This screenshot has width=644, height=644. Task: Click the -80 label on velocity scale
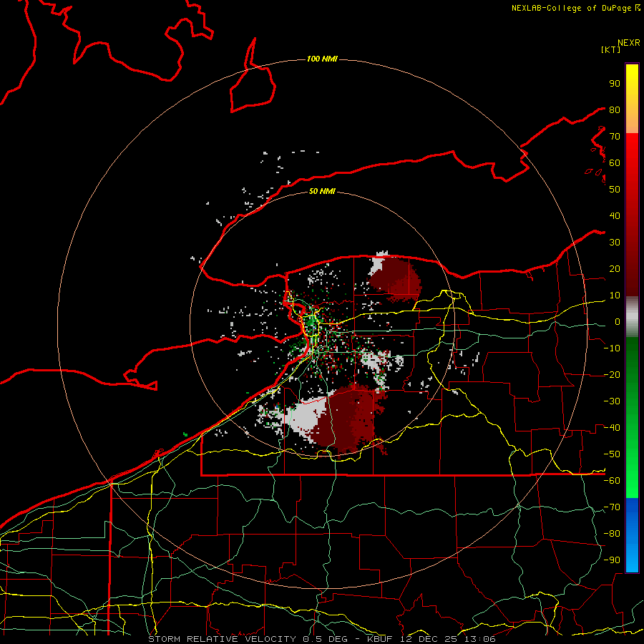click(612, 534)
